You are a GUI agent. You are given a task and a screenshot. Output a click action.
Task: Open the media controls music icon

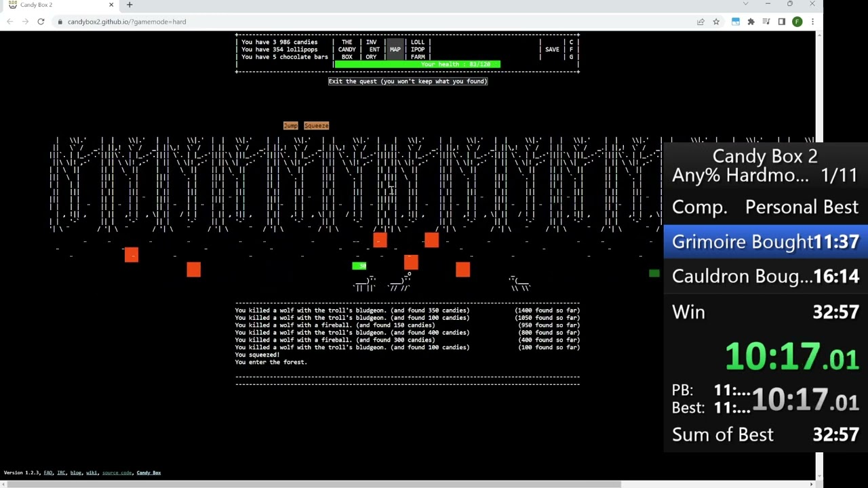click(x=766, y=22)
